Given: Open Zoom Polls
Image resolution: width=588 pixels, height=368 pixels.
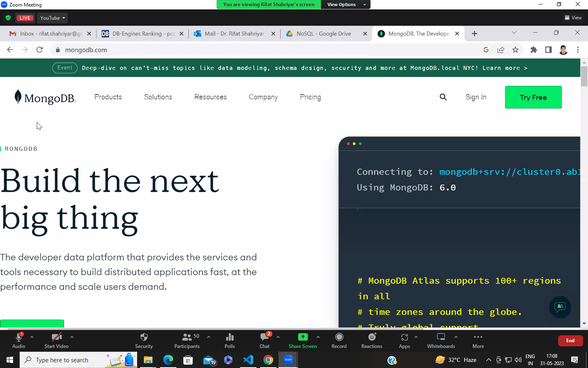Looking at the screenshot, I should pyautogui.click(x=230, y=340).
